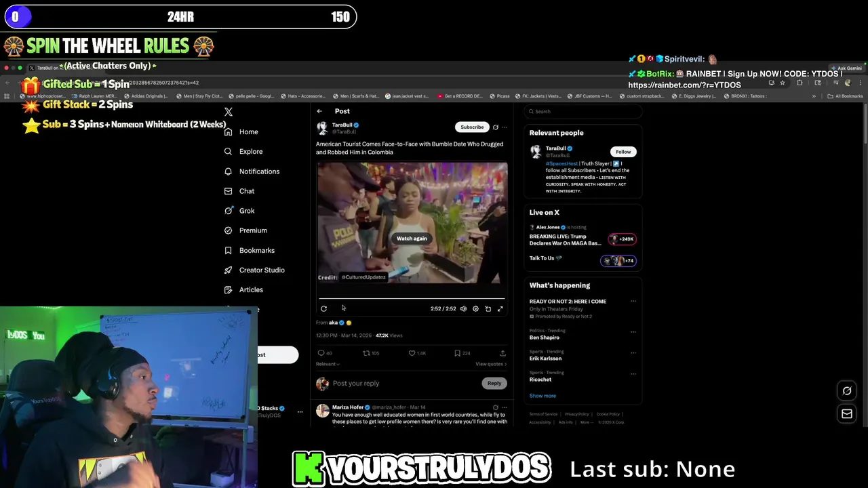868x488 pixels.
Task: Enter fullscreen video mode
Action: (500, 309)
